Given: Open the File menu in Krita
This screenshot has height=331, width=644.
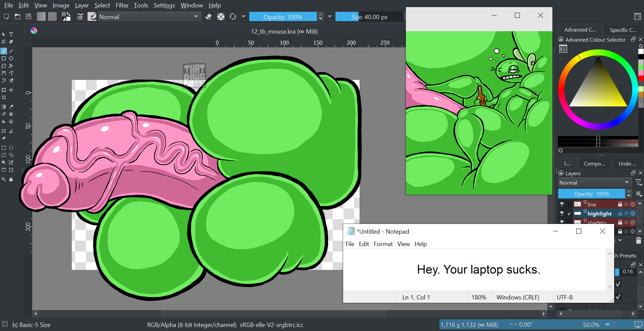Looking at the screenshot, I should click(9, 5).
